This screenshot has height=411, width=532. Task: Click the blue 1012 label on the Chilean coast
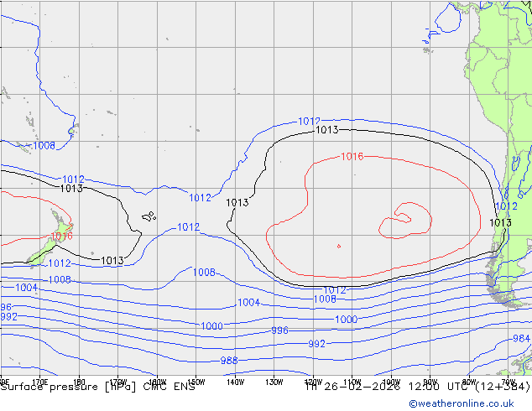506,206
